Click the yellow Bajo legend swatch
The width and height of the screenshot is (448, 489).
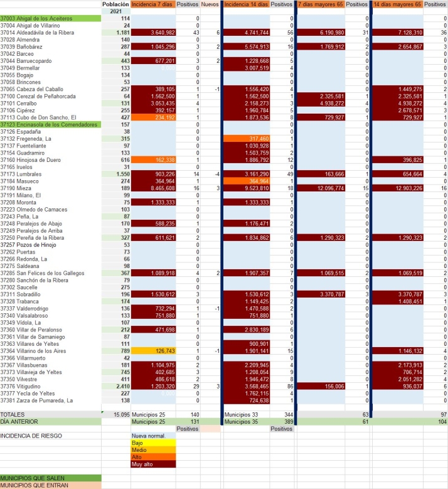point(152,443)
